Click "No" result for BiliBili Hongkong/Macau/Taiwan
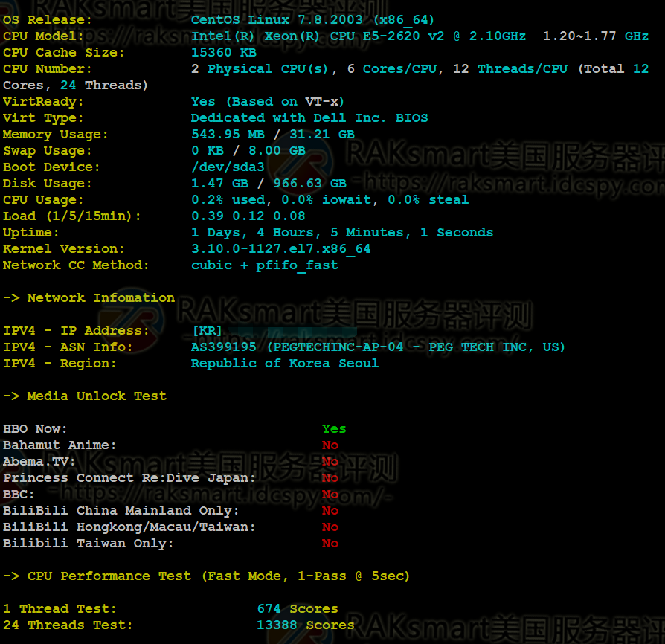Screen dimensions: 665x644 point(330,527)
